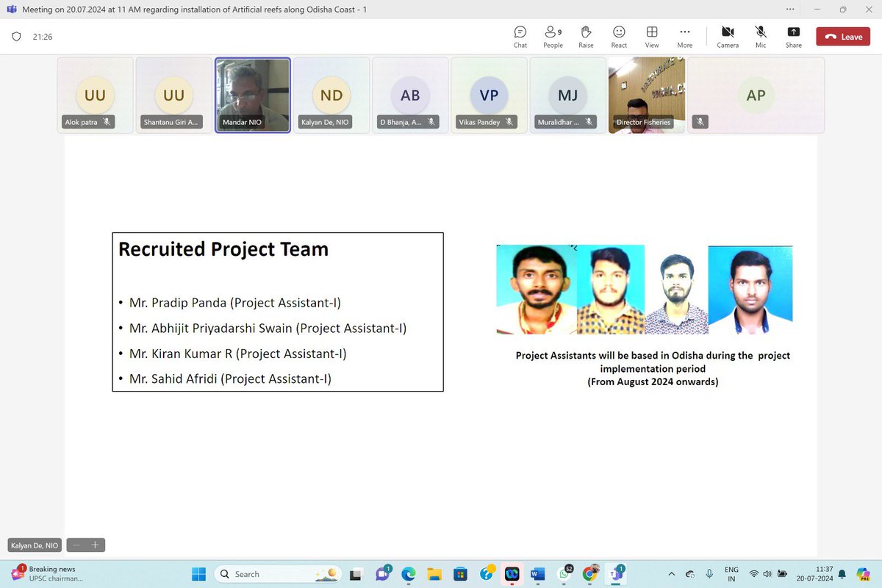
Task: Click the Kalyan De, NIO presenter label
Action: coord(34,545)
